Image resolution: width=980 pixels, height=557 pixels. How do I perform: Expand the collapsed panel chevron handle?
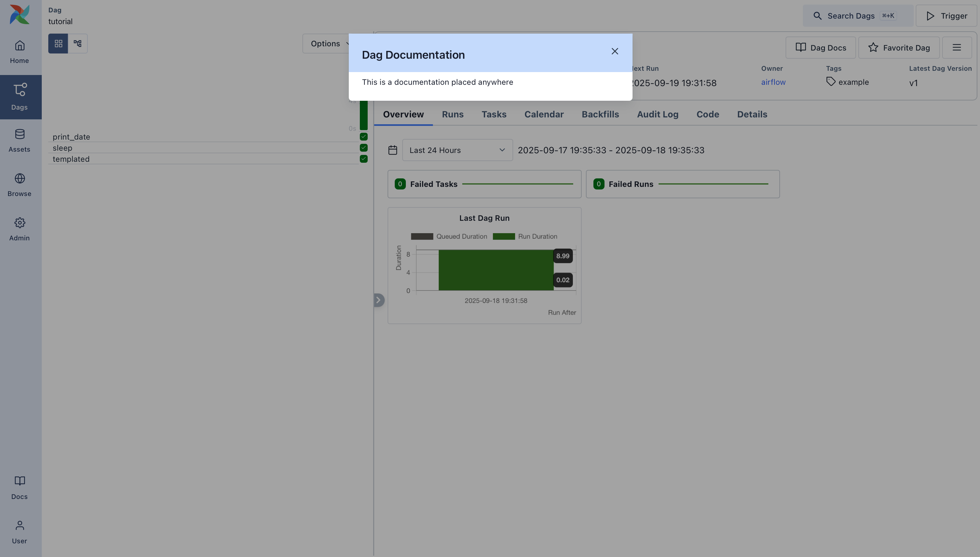pyautogui.click(x=378, y=300)
